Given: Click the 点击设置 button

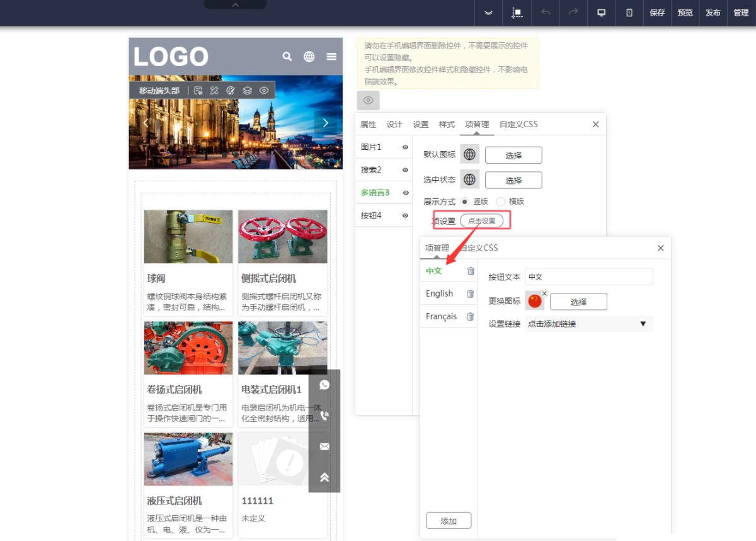Looking at the screenshot, I should [x=481, y=221].
